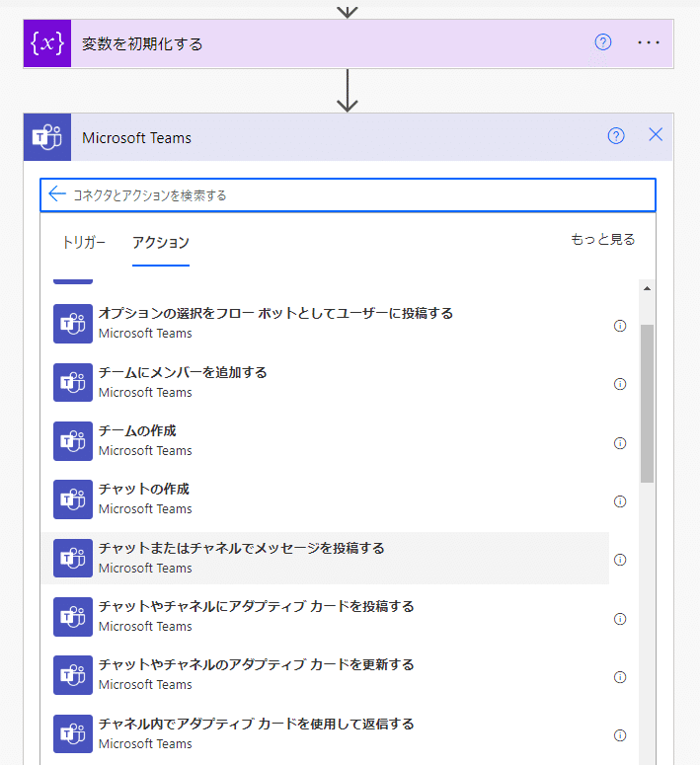
Task: Click the action list scrollbar thumb
Action: (x=647, y=403)
